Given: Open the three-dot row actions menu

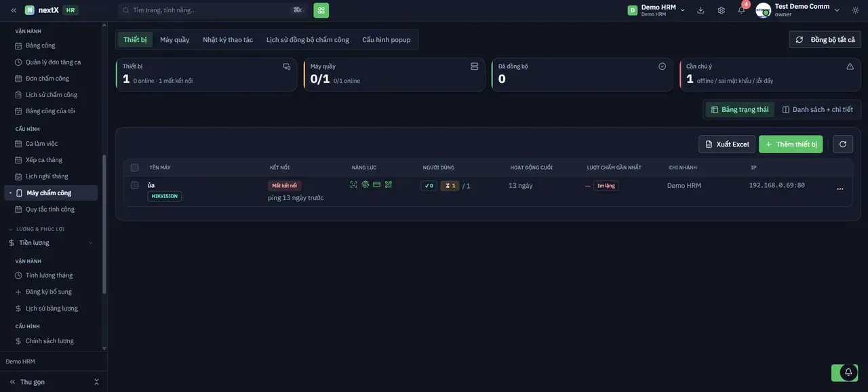Looking at the screenshot, I should [x=840, y=189].
